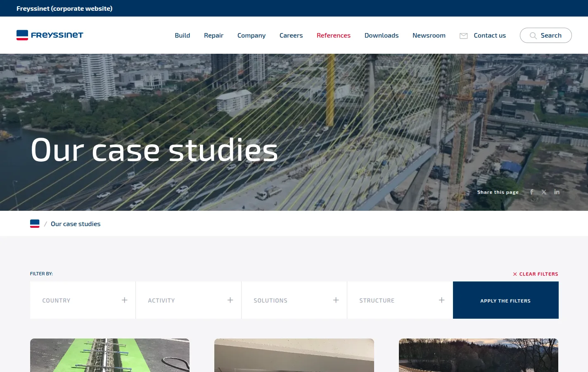Click the Our case studies hero heading

tap(154, 150)
